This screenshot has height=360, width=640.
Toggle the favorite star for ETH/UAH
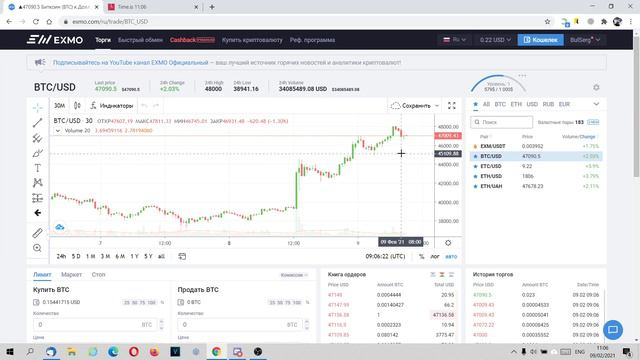475,186
